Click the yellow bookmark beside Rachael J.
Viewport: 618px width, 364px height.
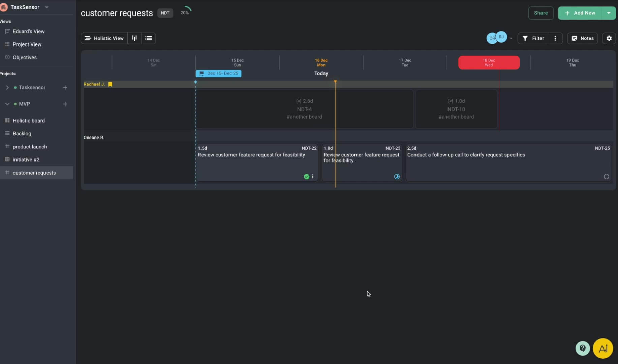coord(110,84)
